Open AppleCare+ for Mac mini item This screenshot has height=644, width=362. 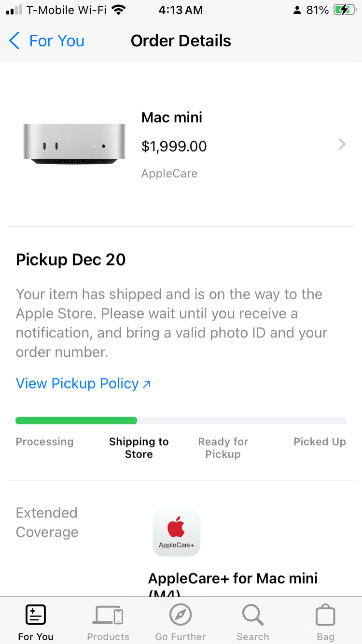pos(233,579)
